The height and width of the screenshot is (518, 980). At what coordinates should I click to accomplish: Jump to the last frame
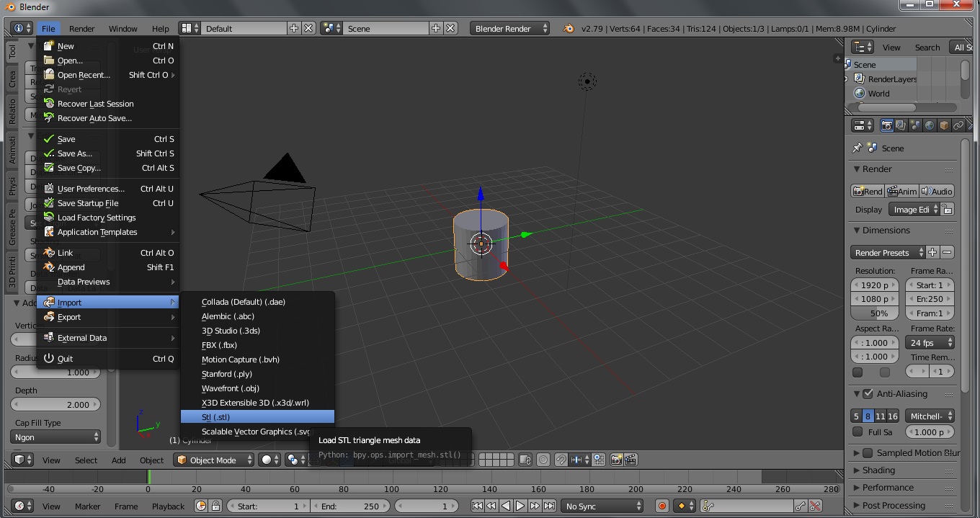(x=549, y=506)
